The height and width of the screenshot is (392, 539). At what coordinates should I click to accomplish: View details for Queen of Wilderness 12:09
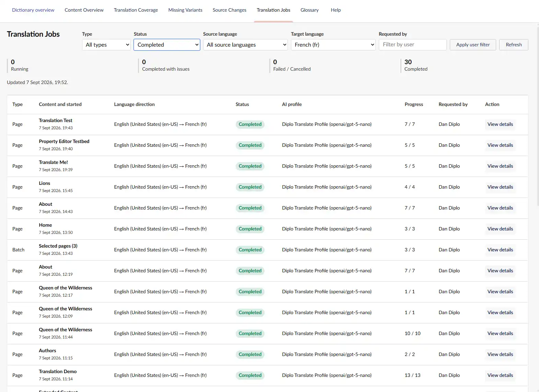[x=500, y=312]
